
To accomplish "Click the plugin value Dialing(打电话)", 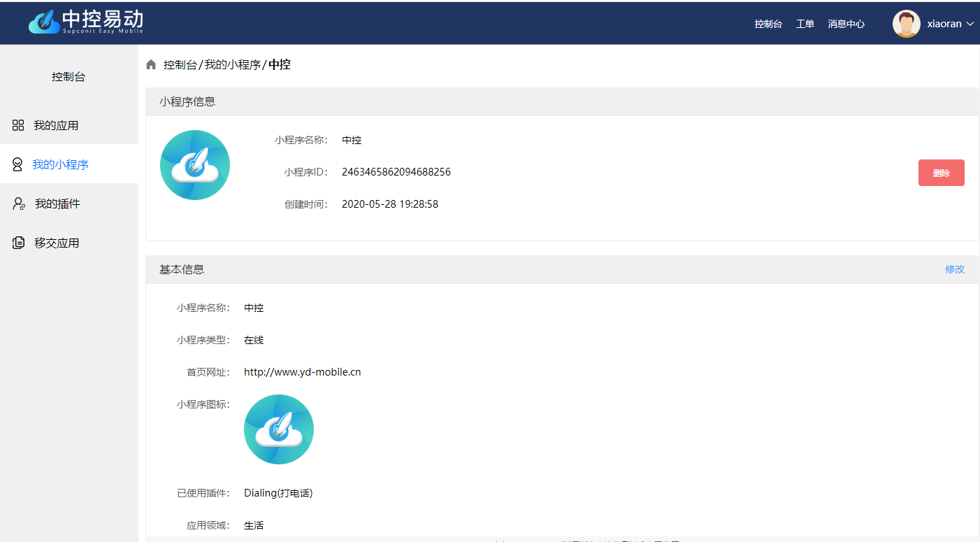I will pyautogui.click(x=278, y=493).
